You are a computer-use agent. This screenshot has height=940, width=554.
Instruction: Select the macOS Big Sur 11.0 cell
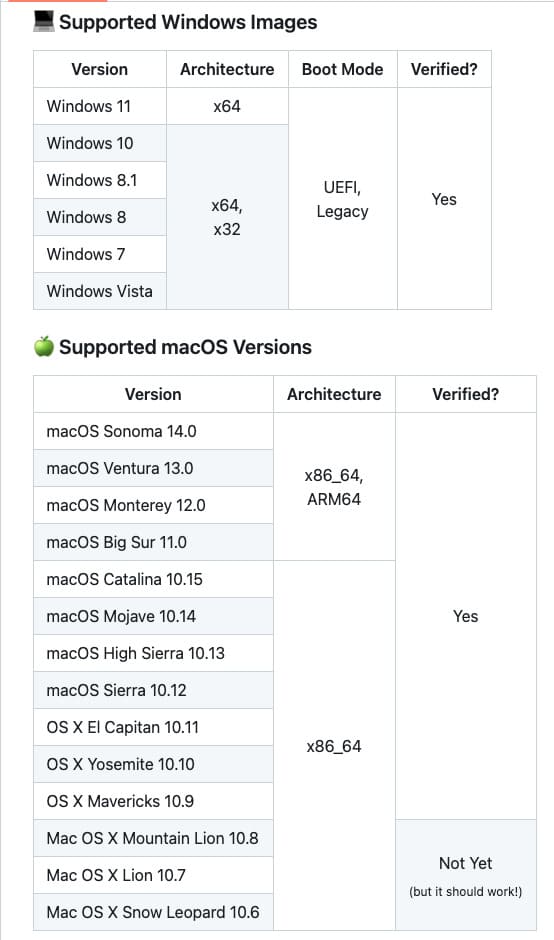click(x=153, y=542)
